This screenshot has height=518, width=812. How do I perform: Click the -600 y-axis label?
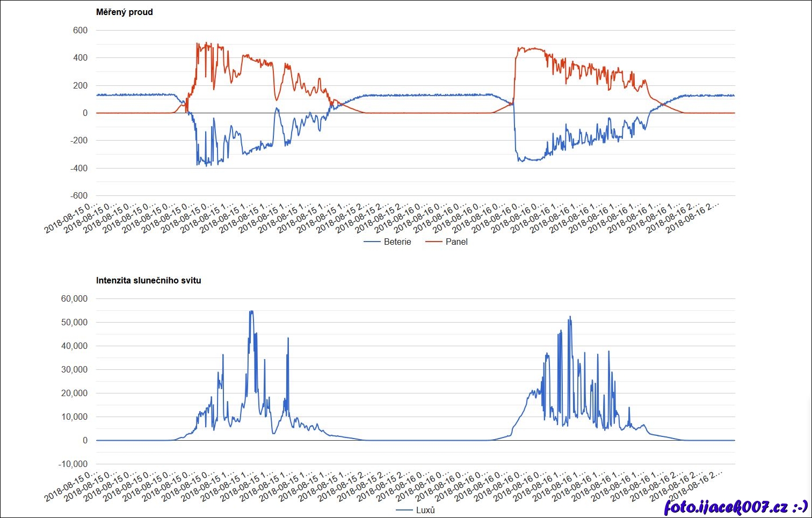(78, 195)
